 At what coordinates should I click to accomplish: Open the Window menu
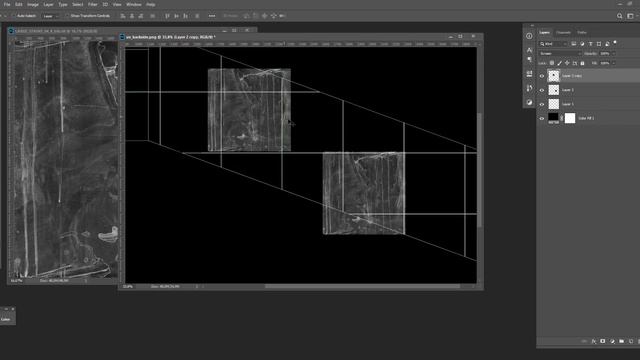pos(133,4)
